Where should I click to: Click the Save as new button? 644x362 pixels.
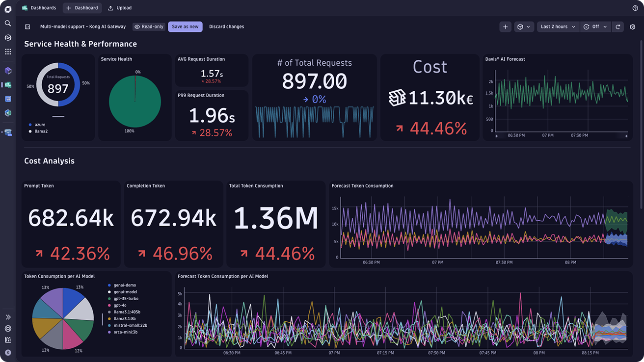click(x=185, y=27)
